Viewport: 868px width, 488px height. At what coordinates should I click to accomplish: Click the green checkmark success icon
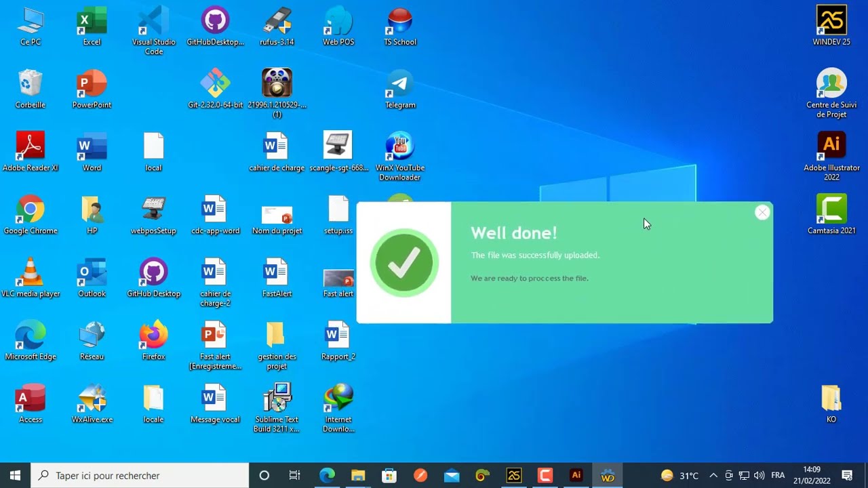(404, 263)
